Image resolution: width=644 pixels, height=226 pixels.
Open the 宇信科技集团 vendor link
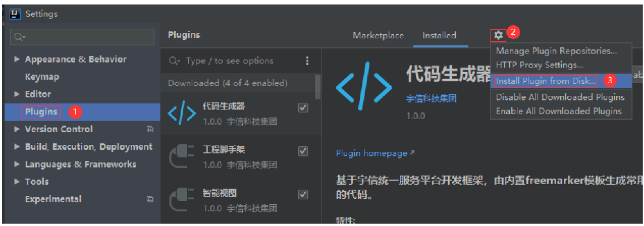(x=431, y=99)
